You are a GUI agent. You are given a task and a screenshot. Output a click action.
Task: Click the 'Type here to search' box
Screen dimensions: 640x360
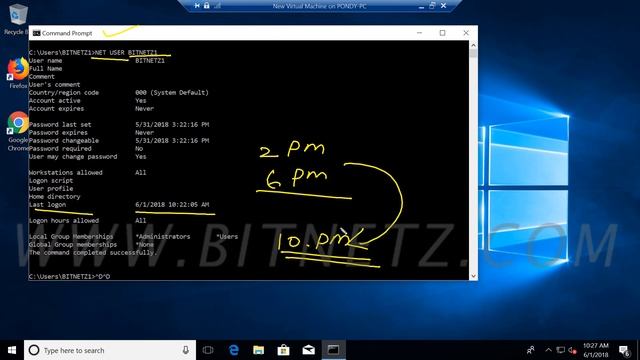click(109, 350)
